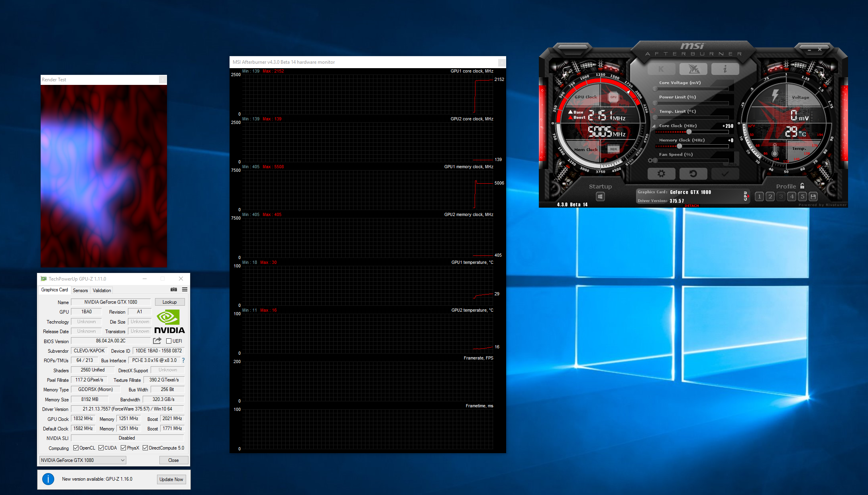Click the BIOS Version field 86.04.2A.00.2C

click(x=111, y=341)
